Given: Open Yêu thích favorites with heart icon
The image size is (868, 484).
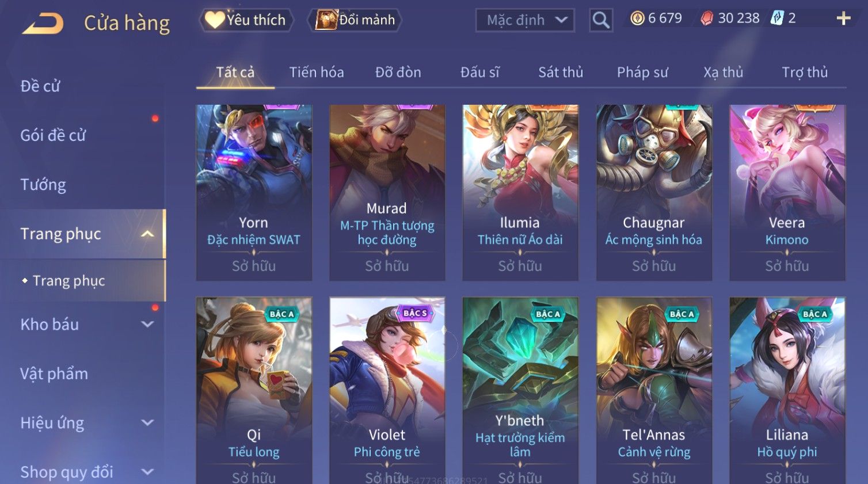Looking at the screenshot, I should [x=246, y=20].
